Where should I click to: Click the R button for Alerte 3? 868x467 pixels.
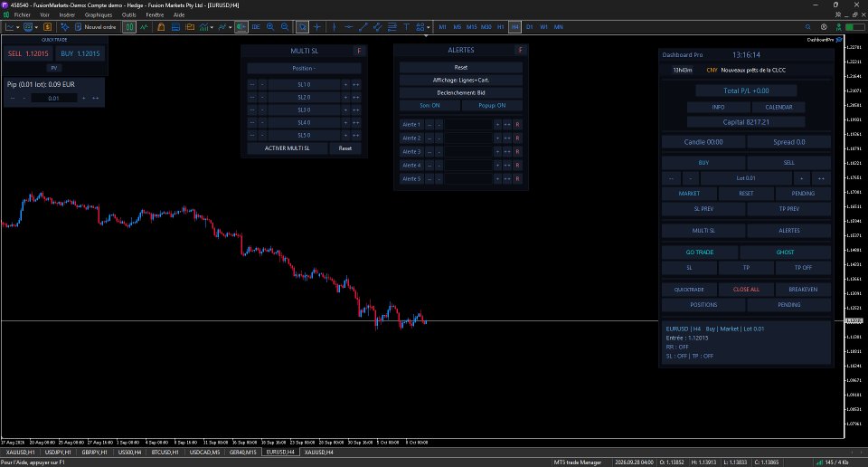[x=517, y=152]
